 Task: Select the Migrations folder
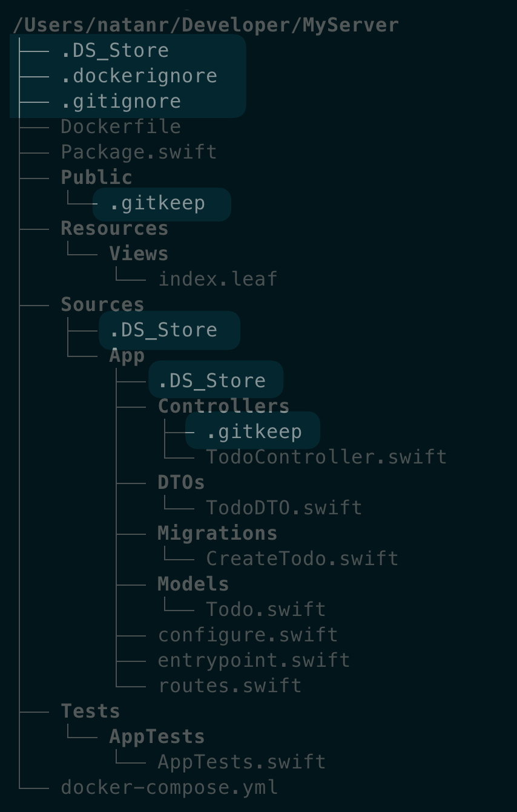[x=217, y=534]
